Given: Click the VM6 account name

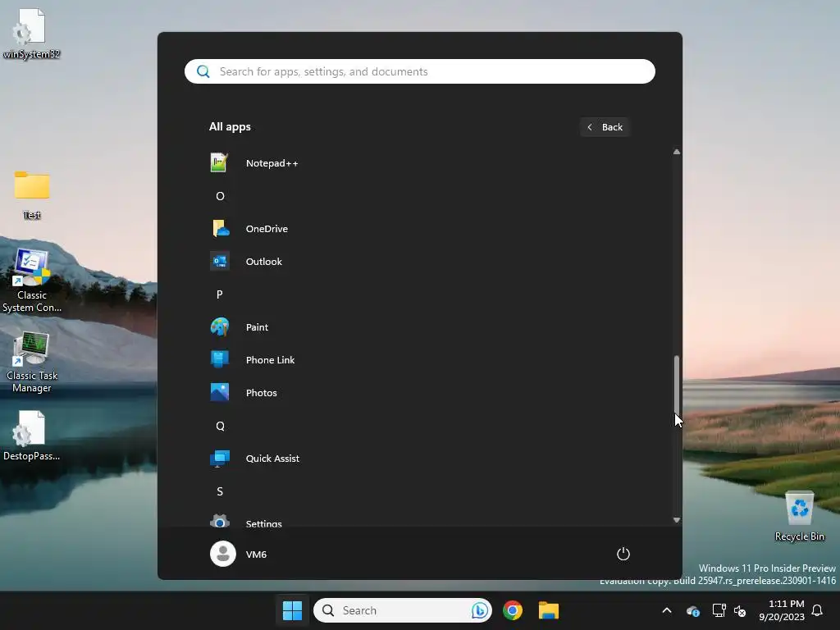Looking at the screenshot, I should tap(256, 555).
